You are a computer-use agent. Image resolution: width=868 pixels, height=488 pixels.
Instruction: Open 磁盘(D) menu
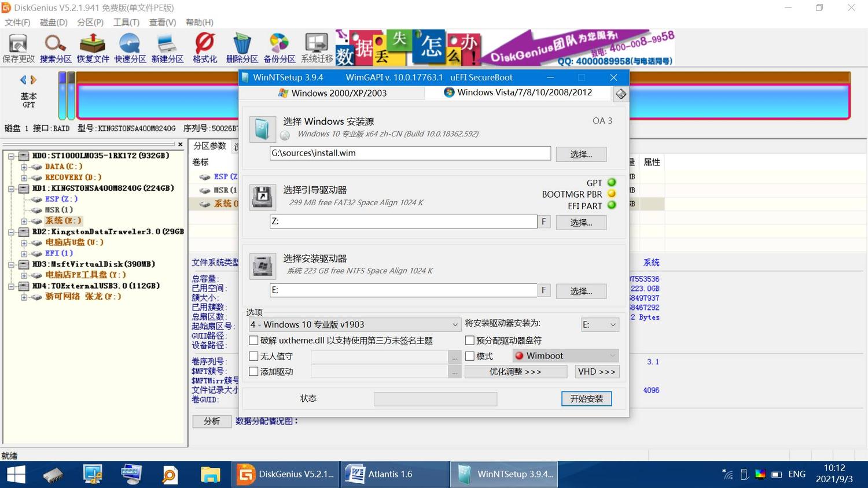54,22
